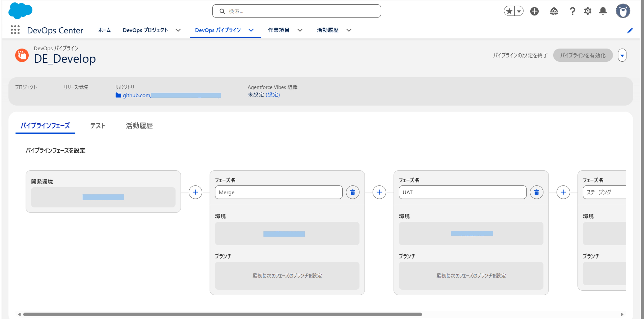Open the 活動履歴 nav tab in header

coord(328,30)
